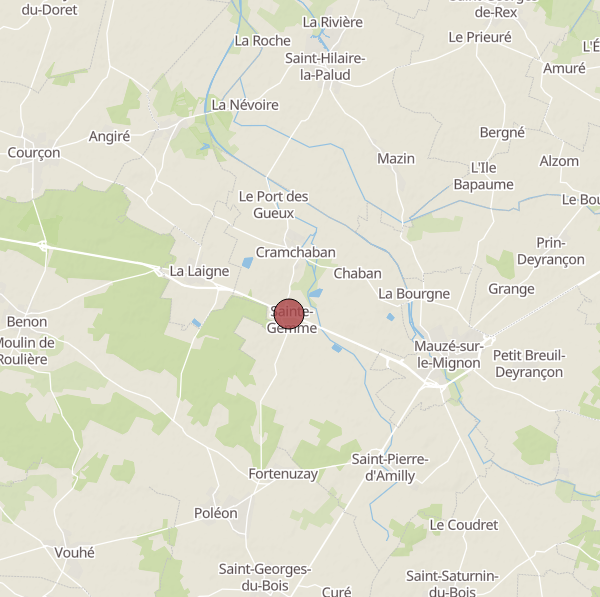Select the Courçon town label
The image size is (600, 597).
[x=34, y=153]
